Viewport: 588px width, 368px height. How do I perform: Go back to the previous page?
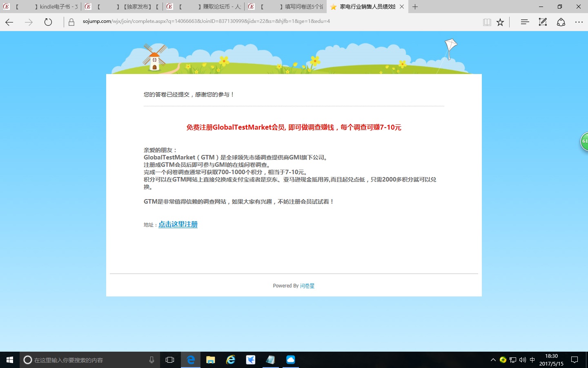[x=9, y=22]
